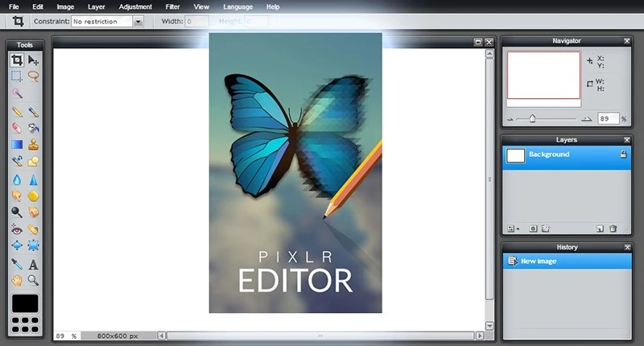
Task: Open the Filter menu
Action: point(171,6)
